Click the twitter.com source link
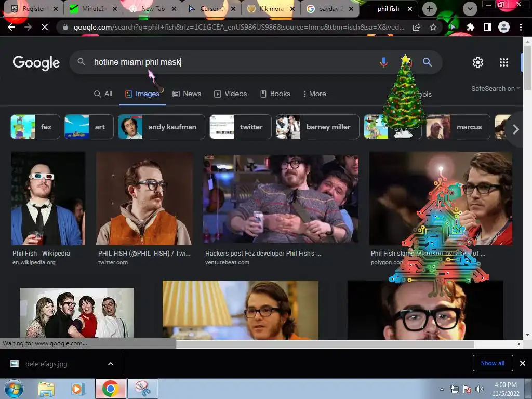 tap(113, 262)
